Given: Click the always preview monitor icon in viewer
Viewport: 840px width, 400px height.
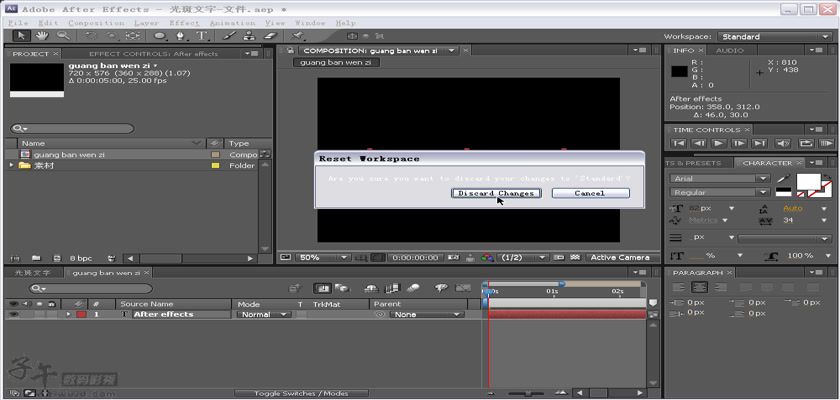Looking at the screenshot, I should tap(286, 258).
